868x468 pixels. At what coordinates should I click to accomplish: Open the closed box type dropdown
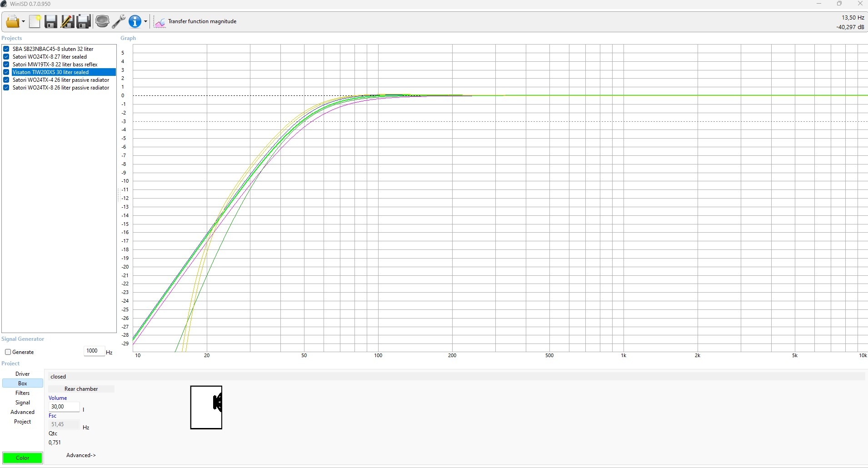tap(456, 377)
